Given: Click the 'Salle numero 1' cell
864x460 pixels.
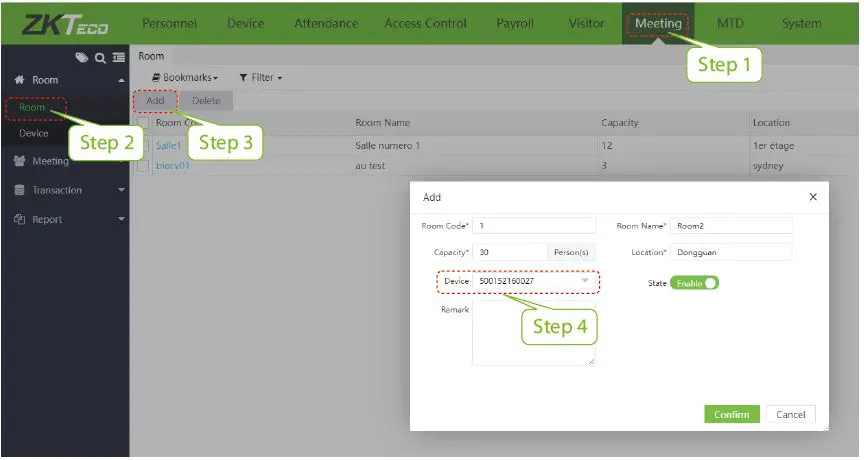Looking at the screenshot, I should 387,145.
